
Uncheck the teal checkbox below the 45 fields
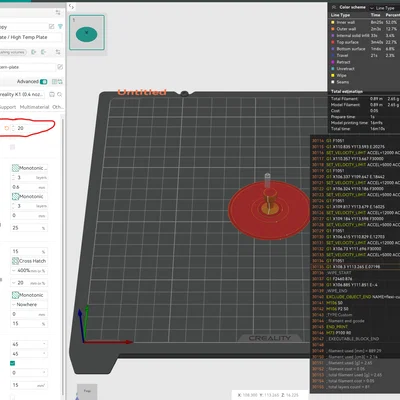(12, 363)
